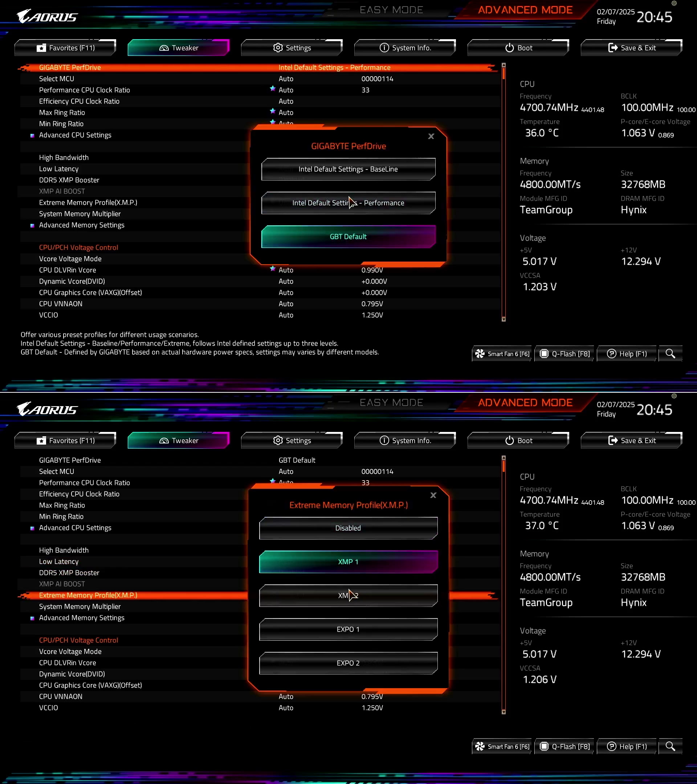
Task: Close the Extreme Memory Profile popup
Action: (433, 495)
